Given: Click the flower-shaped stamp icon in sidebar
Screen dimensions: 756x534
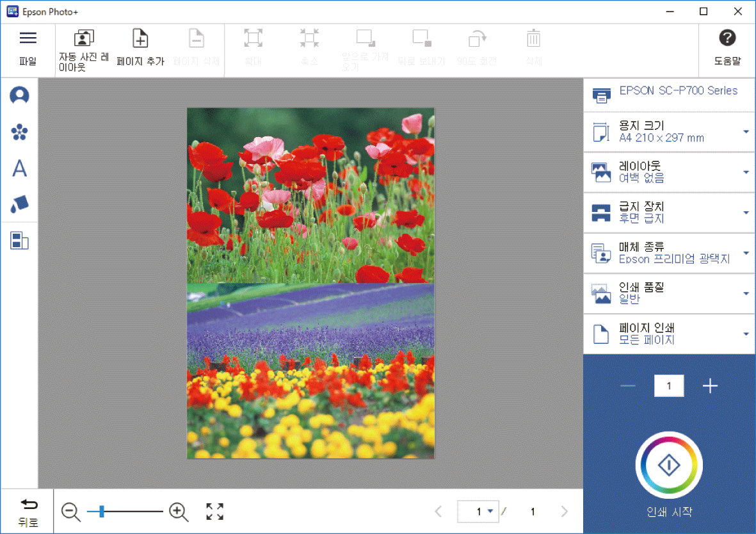Looking at the screenshot, I should click(x=20, y=133).
